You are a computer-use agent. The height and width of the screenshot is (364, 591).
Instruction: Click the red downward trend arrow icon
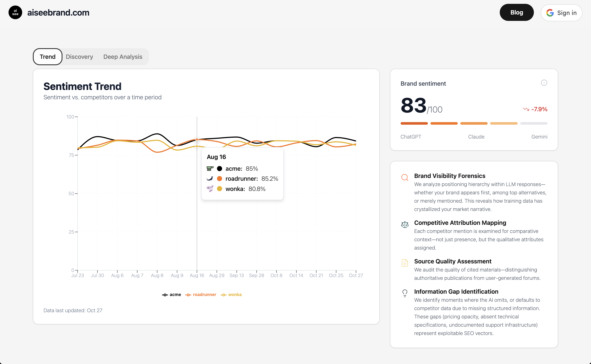point(526,109)
